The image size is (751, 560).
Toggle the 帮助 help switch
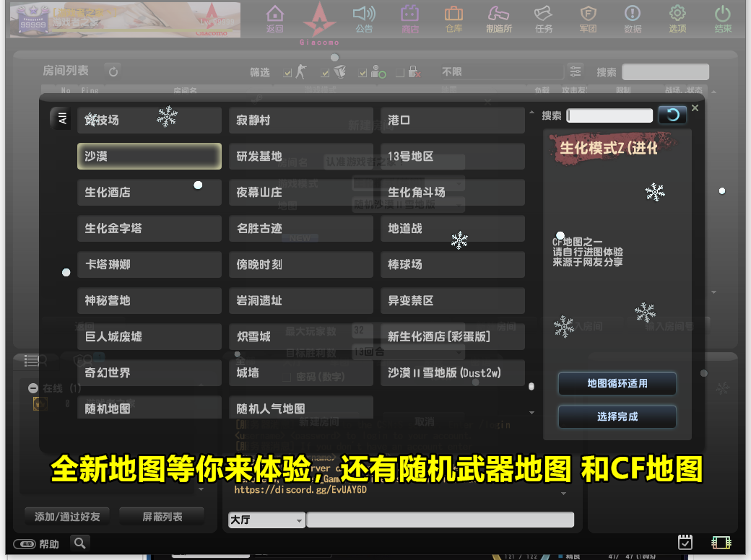24,544
